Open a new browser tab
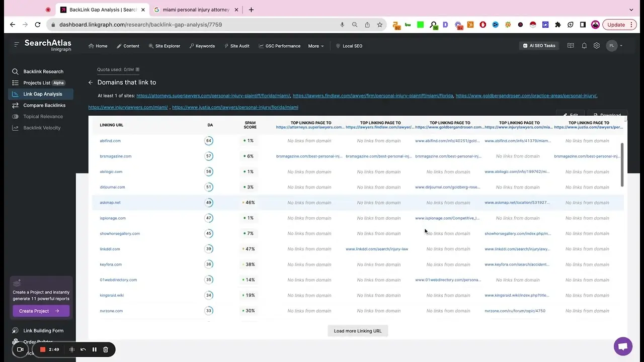The width and height of the screenshot is (644, 362). click(x=251, y=10)
